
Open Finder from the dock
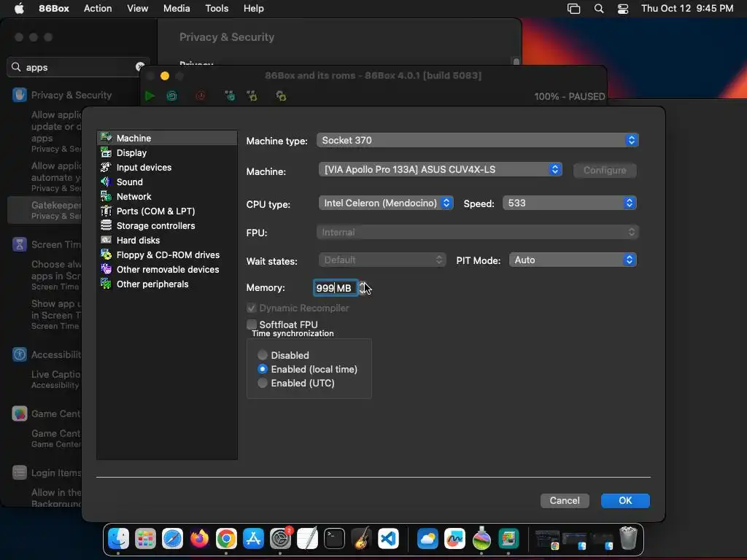click(x=118, y=539)
